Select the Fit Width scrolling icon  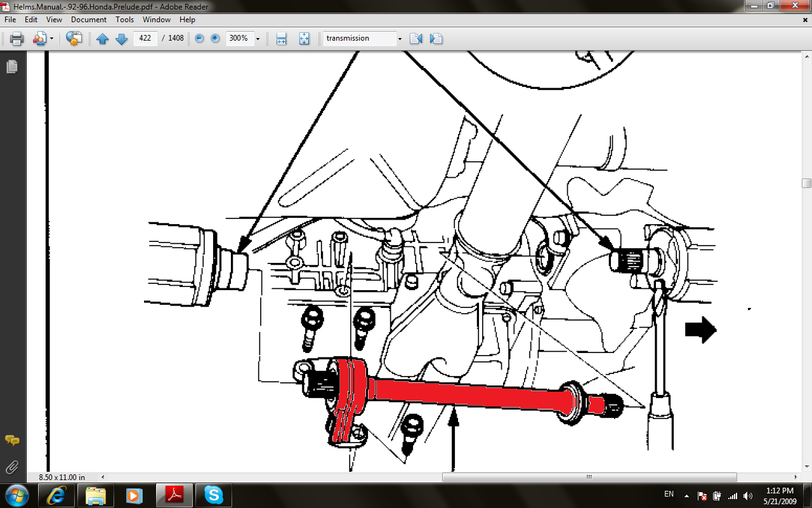pos(282,39)
